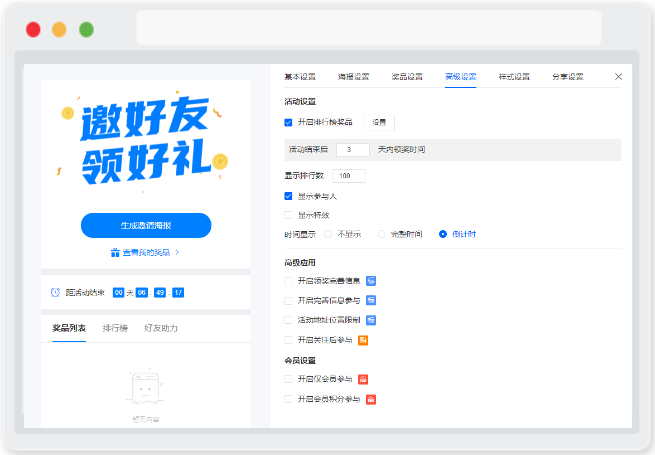Click the 高级应用 section heading

coord(300,263)
